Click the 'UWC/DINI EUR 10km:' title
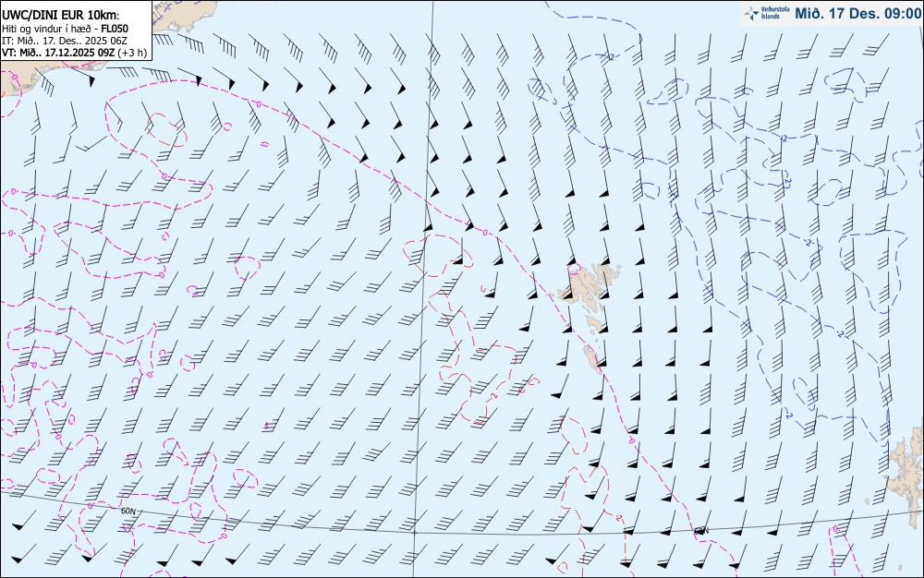 [61, 16]
